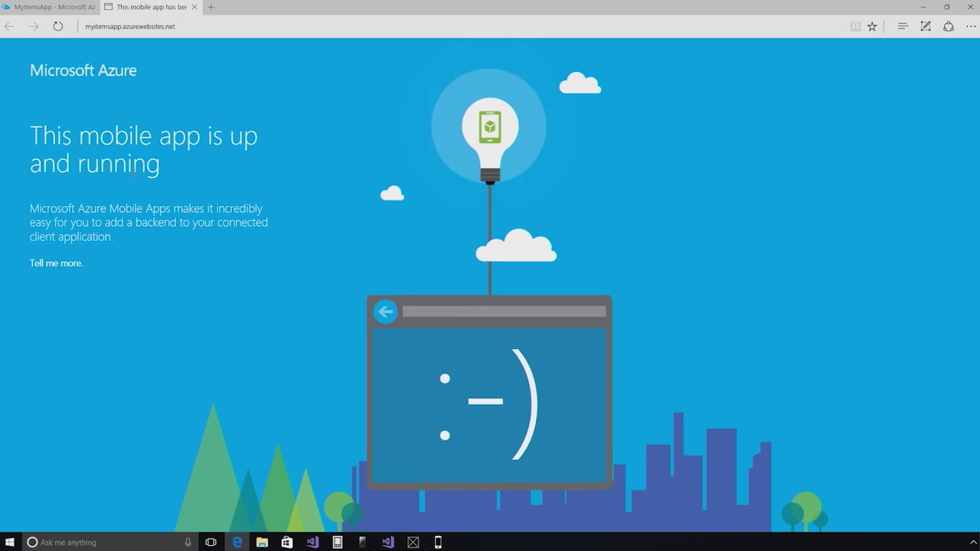Reload the page with Refresh button

pyautogui.click(x=58, y=26)
